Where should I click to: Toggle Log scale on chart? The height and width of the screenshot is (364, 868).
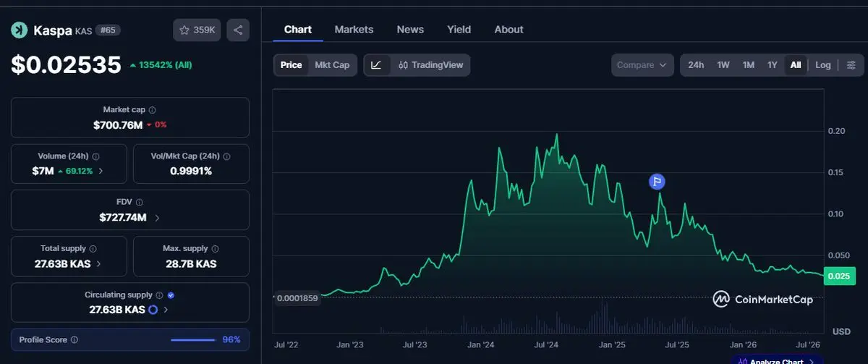tap(823, 65)
